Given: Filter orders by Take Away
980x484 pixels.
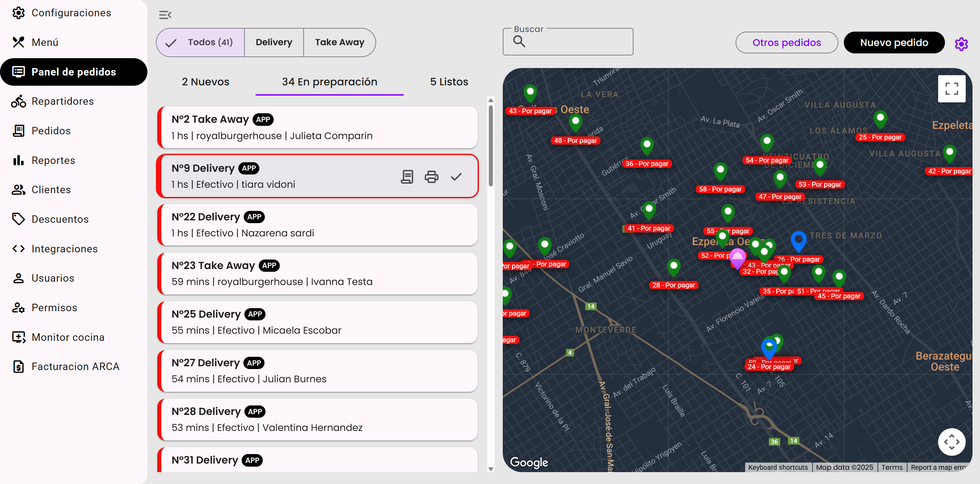Looking at the screenshot, I should (339, 42).
